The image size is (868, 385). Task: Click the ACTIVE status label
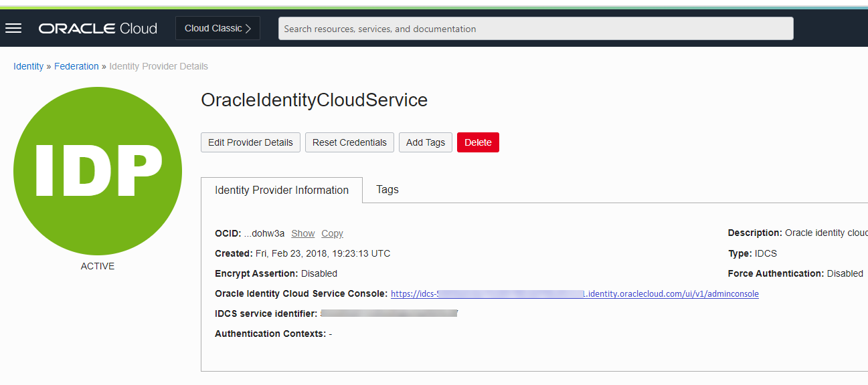98,266
